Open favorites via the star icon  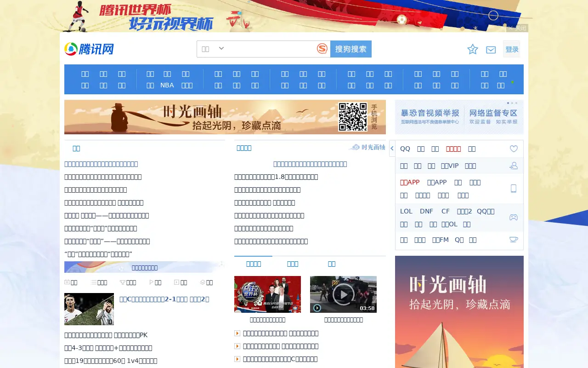(x=473, y=49)
